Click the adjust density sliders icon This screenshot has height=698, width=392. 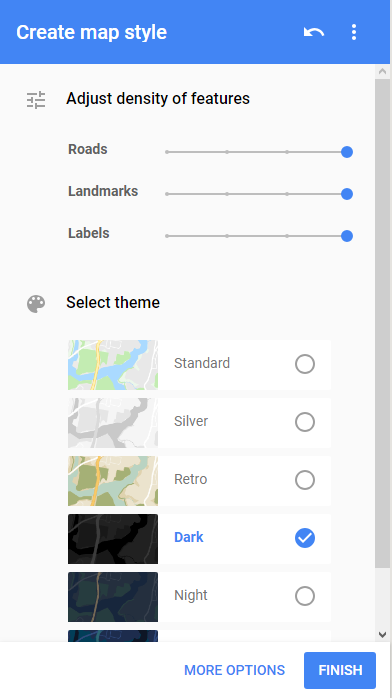[36, 100]
